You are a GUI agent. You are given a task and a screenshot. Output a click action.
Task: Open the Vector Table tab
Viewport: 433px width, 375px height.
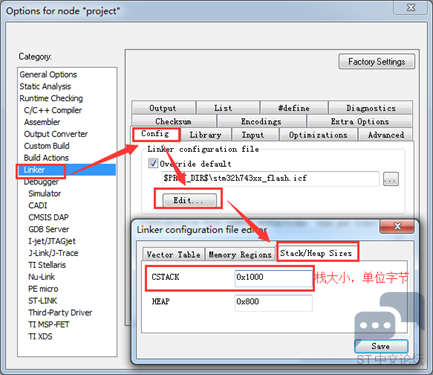(173, 255)
